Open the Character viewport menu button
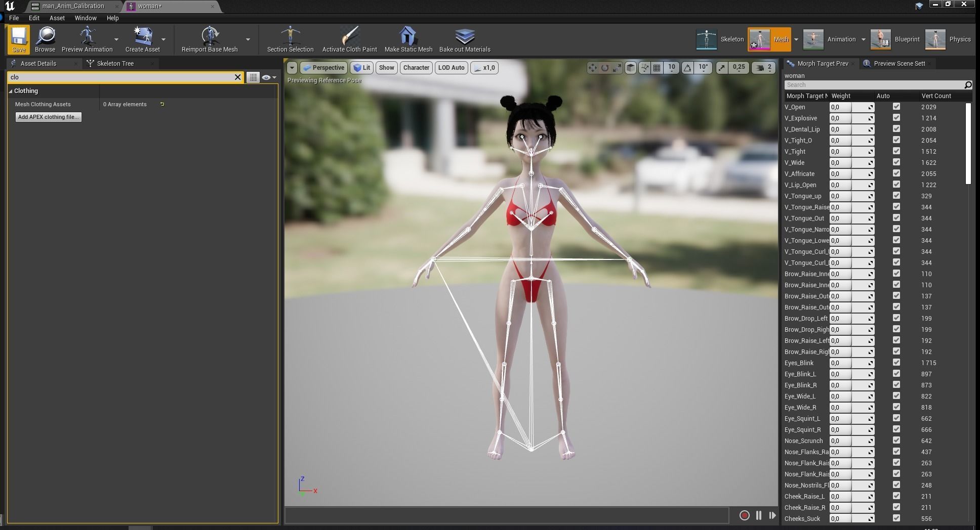 416,68
